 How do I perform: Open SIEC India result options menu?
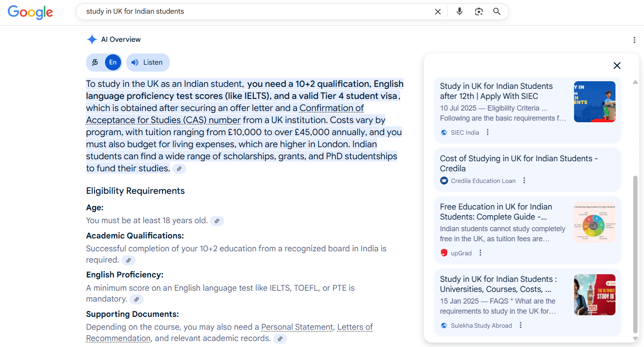(488, 132)
